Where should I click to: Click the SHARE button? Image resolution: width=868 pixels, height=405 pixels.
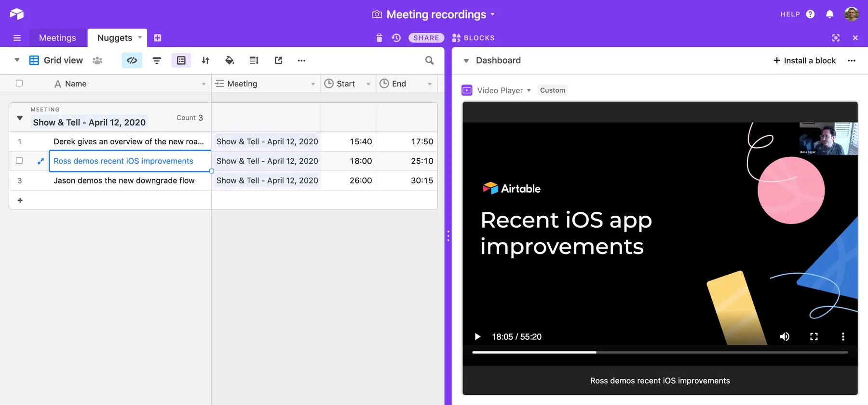[x=426, y=38]
